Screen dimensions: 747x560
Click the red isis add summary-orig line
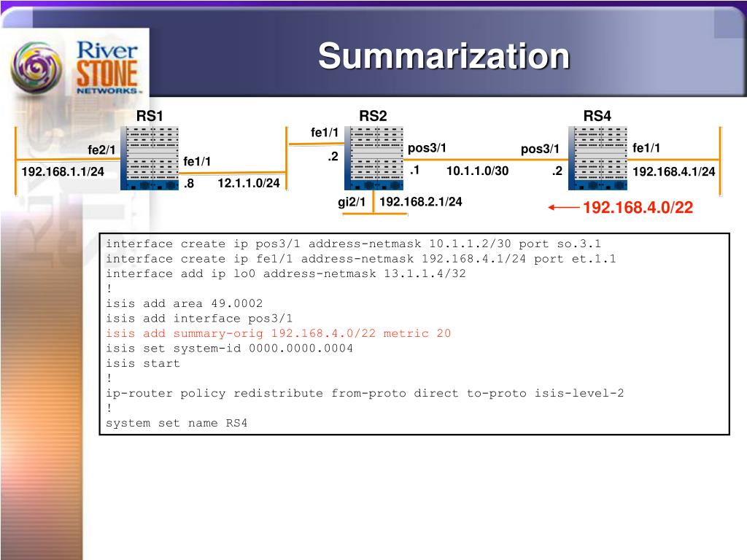point(278,333)
